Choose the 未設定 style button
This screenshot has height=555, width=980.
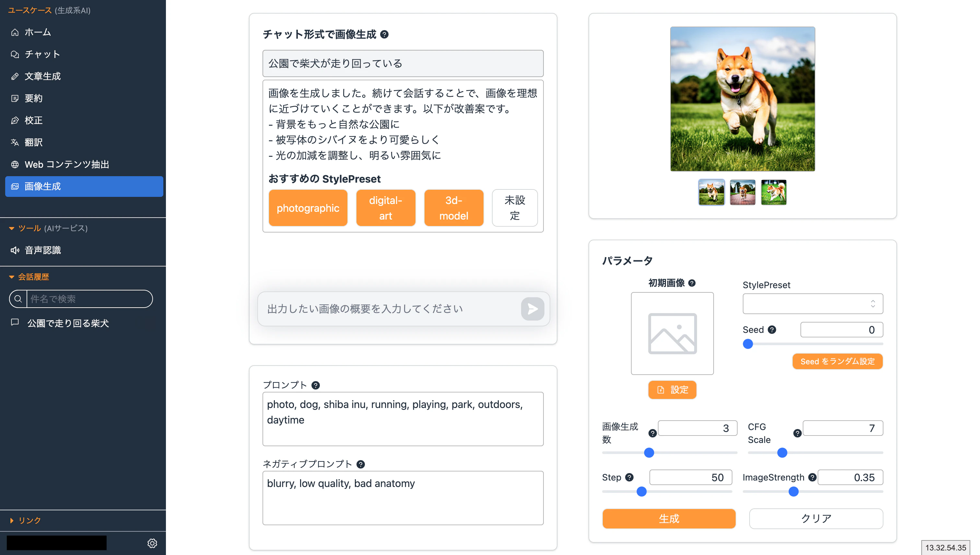[x=515, y=208]
